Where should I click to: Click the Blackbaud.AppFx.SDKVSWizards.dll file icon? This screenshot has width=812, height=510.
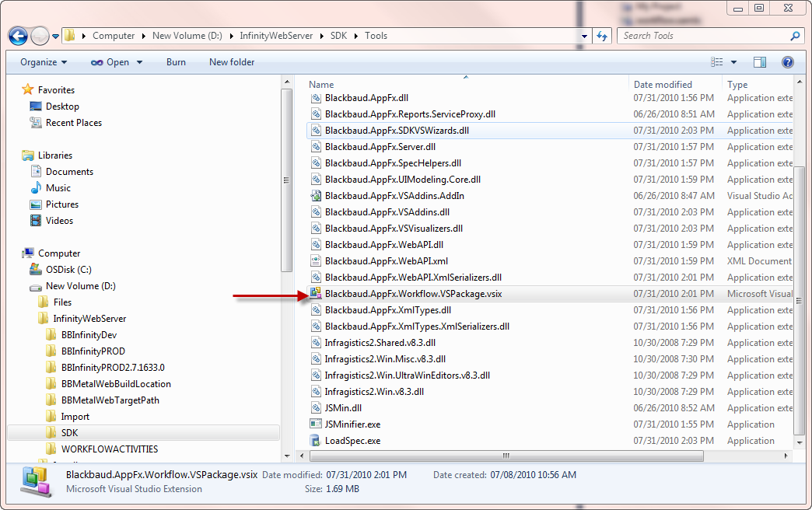315,131
